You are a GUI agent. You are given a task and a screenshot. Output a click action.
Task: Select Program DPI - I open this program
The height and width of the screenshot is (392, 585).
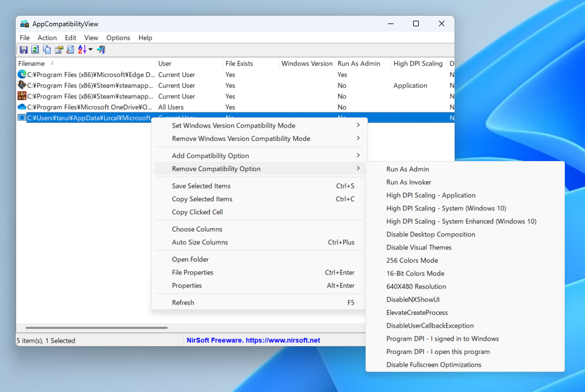coord(465,352)
